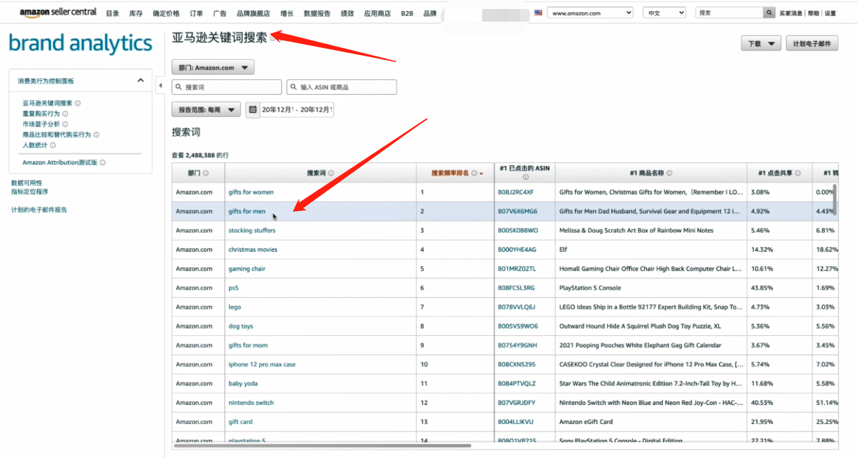
Task: Open info icon next to 人数统计
Action: (53, 145)
